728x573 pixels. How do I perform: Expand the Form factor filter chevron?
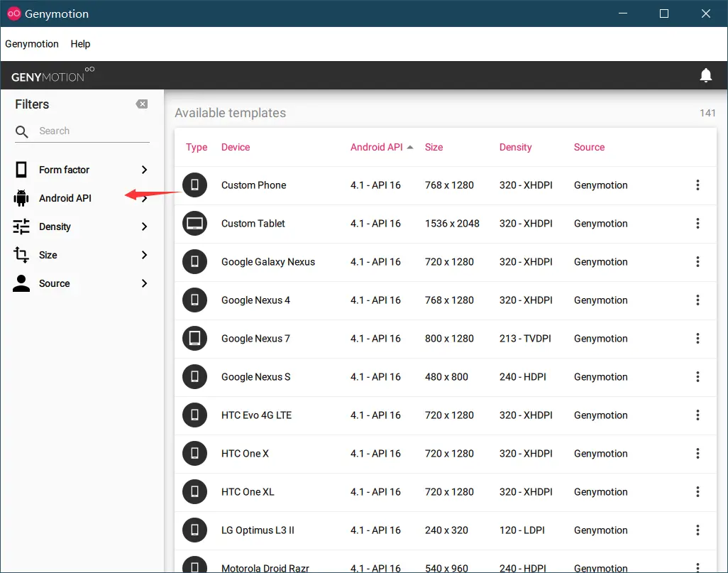pos(144,170)
